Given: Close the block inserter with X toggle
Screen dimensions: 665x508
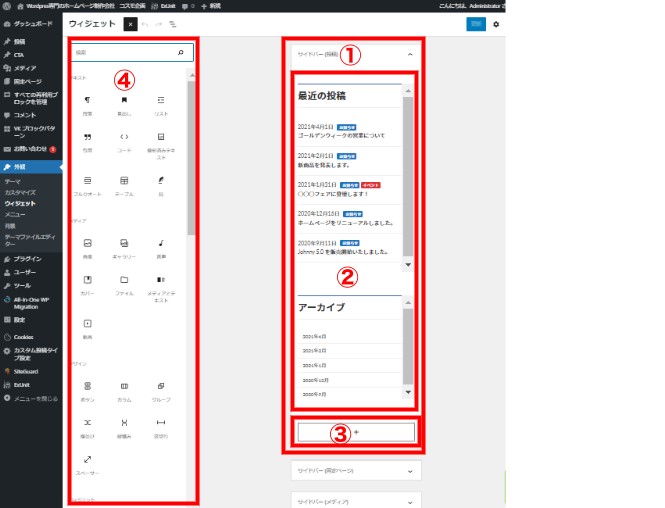Looking at the screenshot, I should point(130,22).
